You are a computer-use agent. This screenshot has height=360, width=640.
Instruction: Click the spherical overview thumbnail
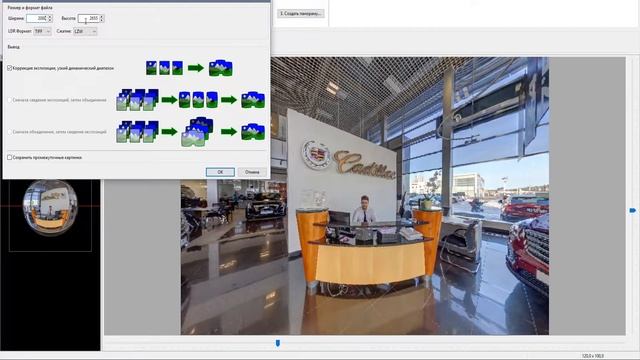50,207
